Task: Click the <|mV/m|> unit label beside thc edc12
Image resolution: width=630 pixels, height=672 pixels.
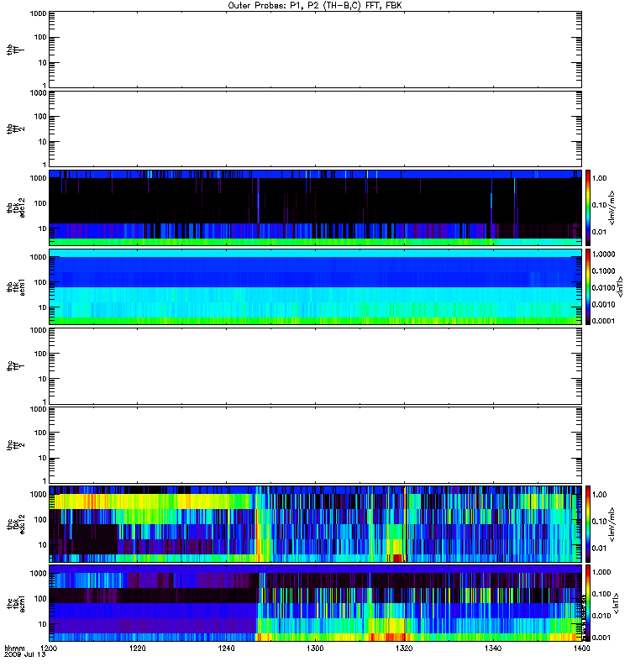Action: [x=612, y=524]
